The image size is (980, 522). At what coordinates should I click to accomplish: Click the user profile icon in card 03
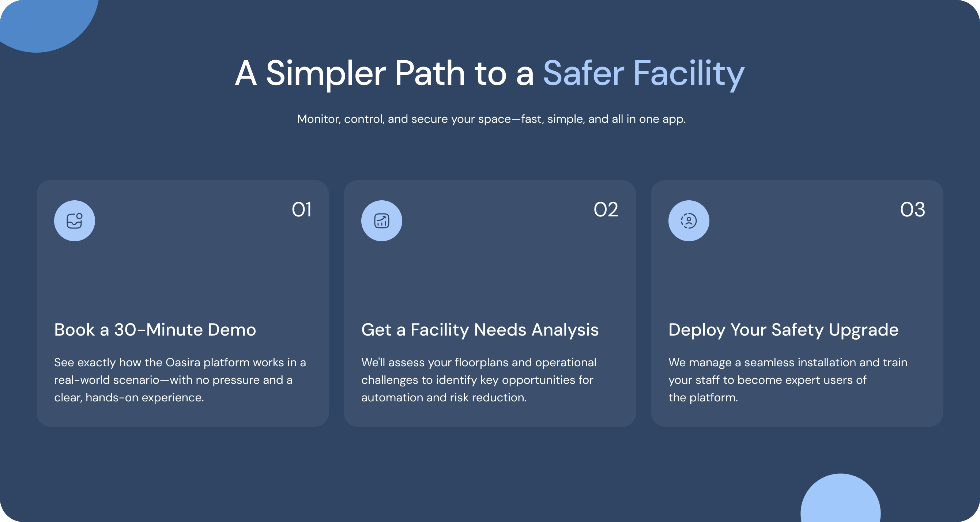[689, 221]
